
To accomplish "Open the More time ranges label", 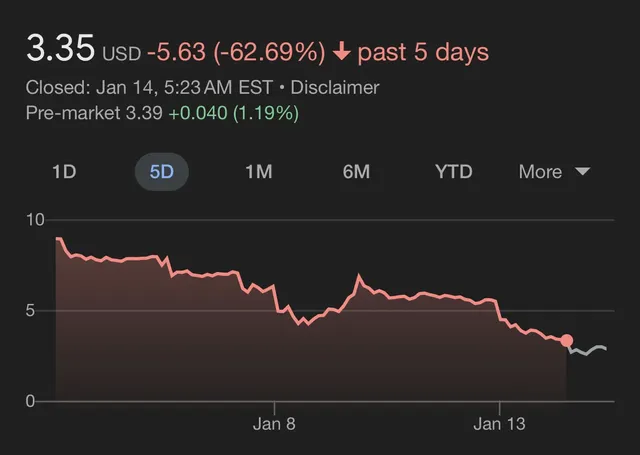I will pos(540,172).
